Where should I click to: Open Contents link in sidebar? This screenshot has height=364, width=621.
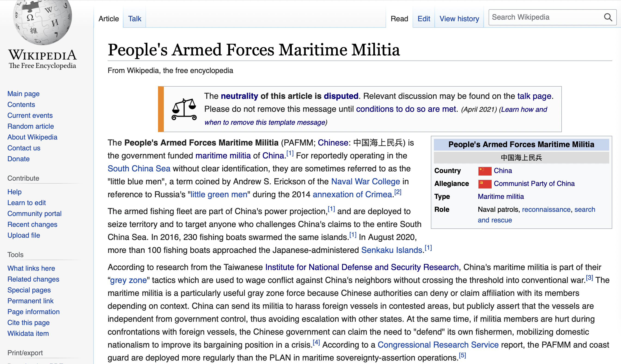tap(21, 104)
